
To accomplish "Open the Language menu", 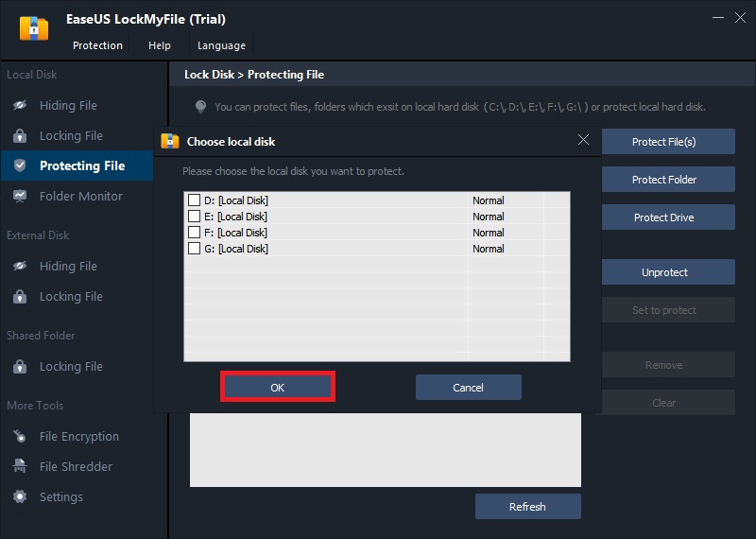I will coord(221,45).
